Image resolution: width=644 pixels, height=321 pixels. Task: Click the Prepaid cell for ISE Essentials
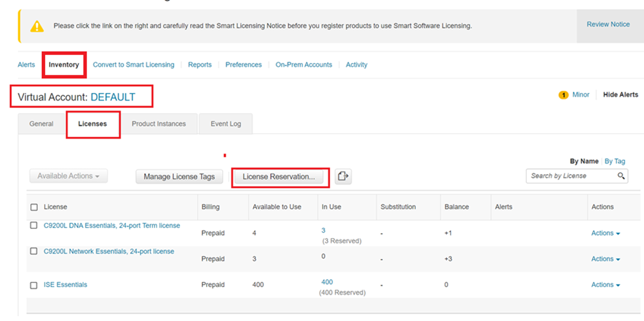213,285
